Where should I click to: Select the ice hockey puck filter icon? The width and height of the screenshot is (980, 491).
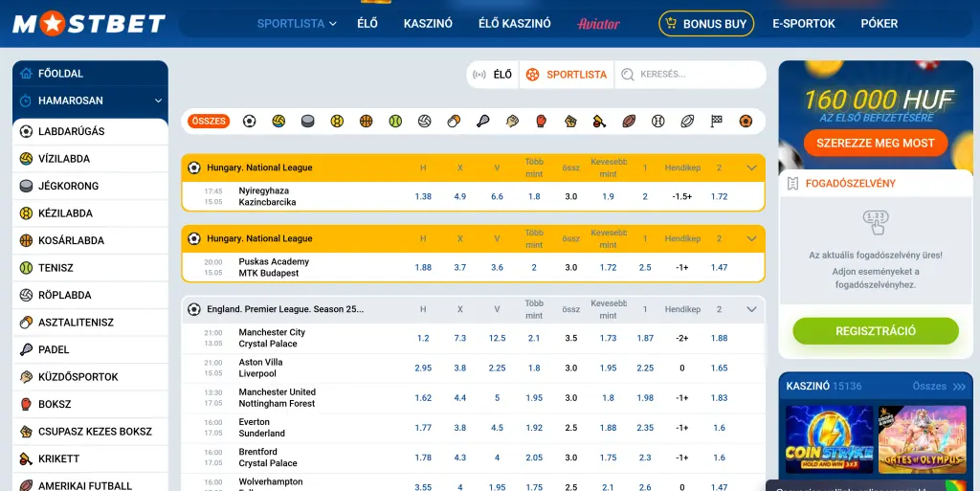pyautogui.click(x=308, y=122)
